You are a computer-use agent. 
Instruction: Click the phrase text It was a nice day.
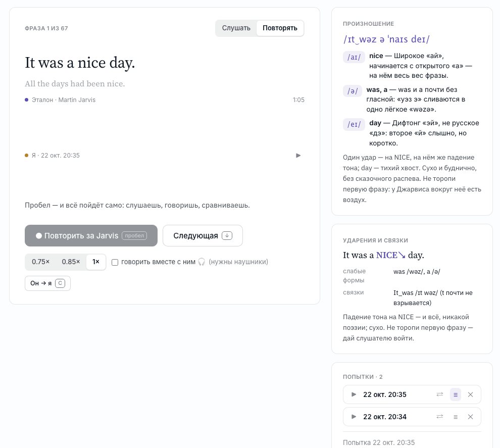tap(80, 63)
